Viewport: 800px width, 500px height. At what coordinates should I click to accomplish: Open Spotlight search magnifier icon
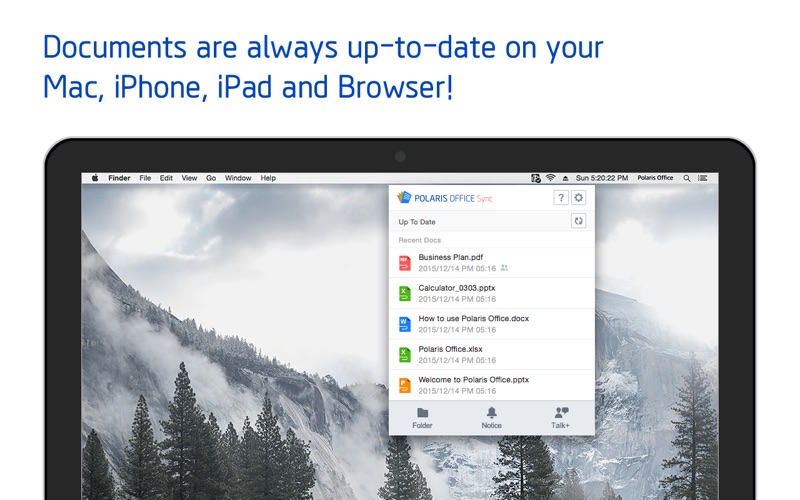(x=687, y=178)
